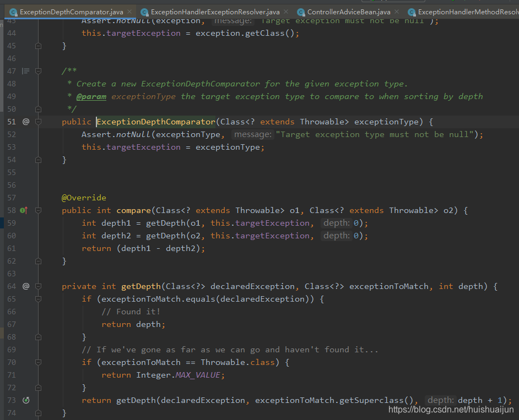Click the class icon on ExceptionHandlerMethodResolver tab
Image resolution: width=519 pixels, height=420 pixels.
(x=413, y=11)
